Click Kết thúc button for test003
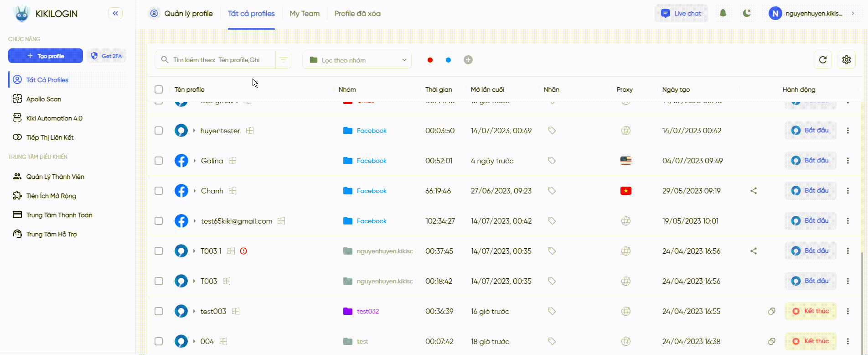Image resolution: width=868 pixels, height=355 pixels. pos(811,311)
